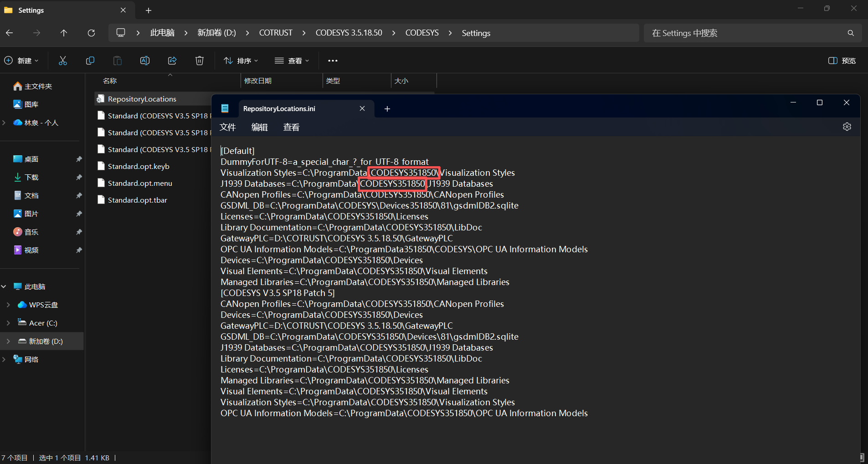Viewport: 868px width, 464px height.
Task: Expand the Acer (C:) drive node
Action: [x=8, y=323]
